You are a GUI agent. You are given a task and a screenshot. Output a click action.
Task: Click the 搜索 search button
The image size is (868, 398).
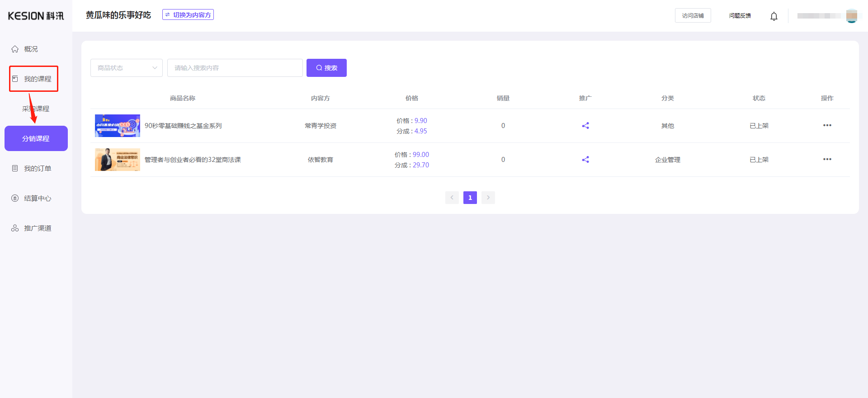326,68
